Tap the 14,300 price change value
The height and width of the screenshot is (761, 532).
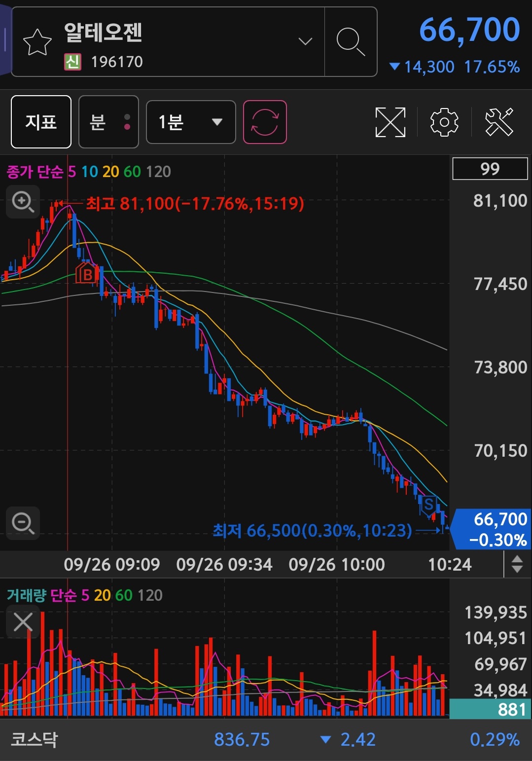tap(429, 67)
